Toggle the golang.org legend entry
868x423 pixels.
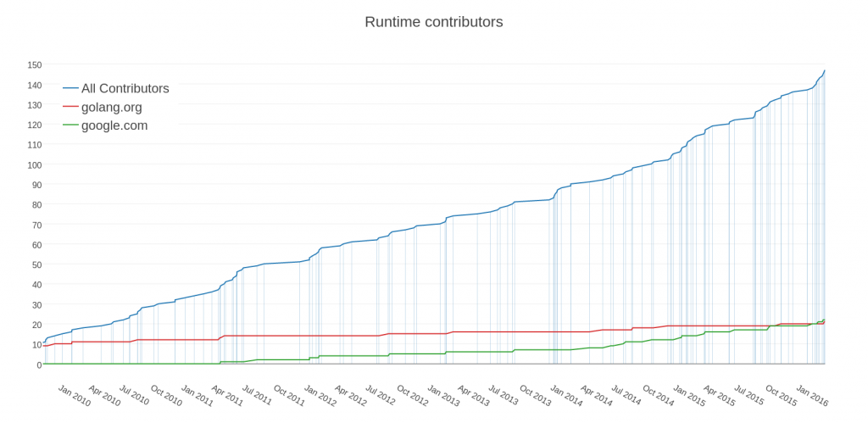103,107
